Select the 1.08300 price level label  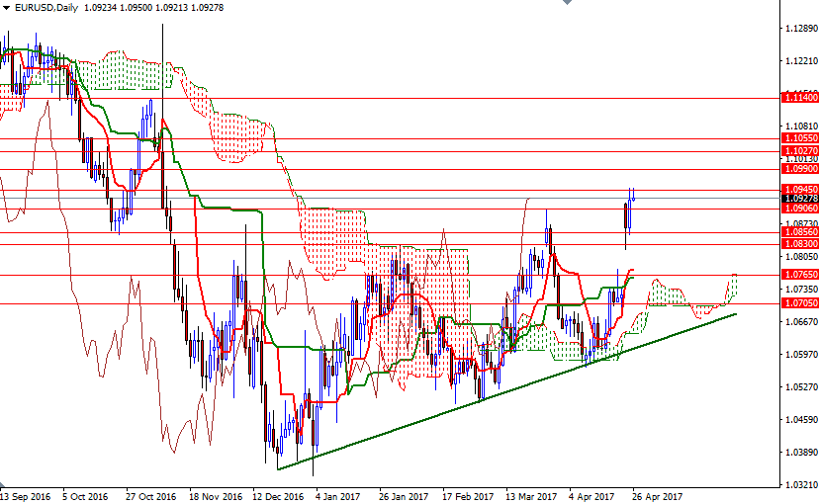[799, 244]
